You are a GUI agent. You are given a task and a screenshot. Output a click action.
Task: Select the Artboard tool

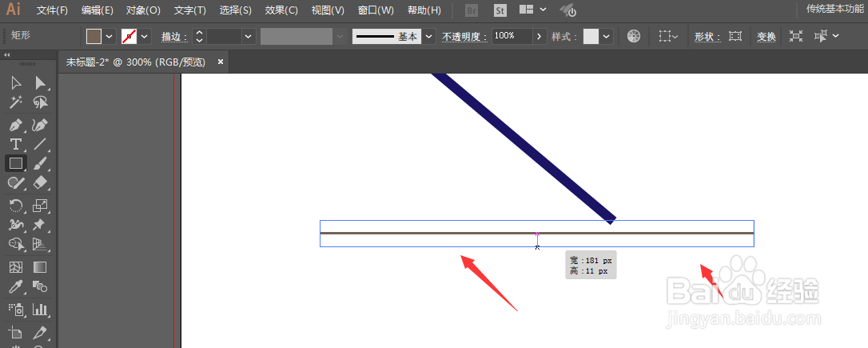point(16,333)
